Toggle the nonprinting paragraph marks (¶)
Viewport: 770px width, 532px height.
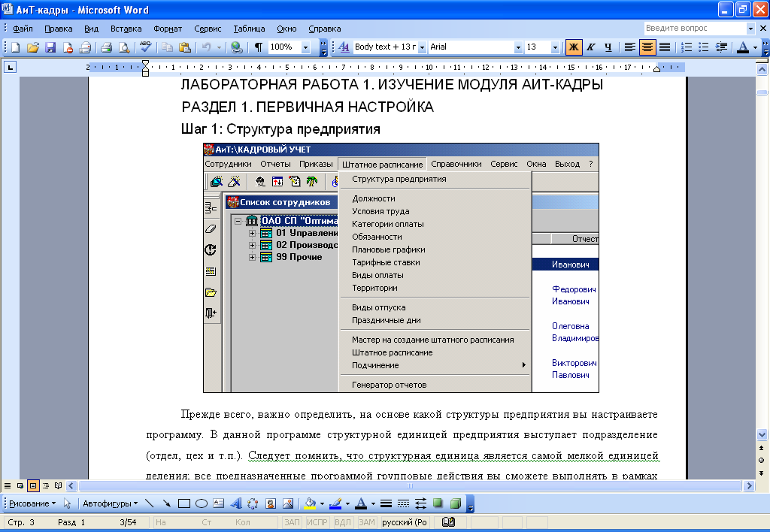[x=259, y=47]
